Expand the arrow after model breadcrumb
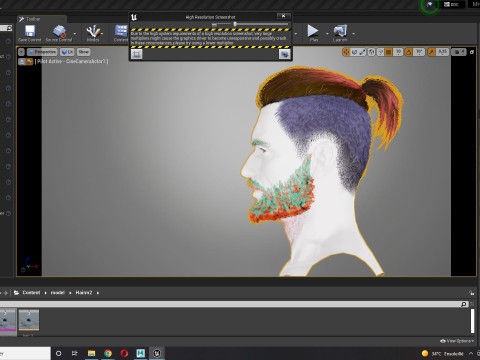 70,293
